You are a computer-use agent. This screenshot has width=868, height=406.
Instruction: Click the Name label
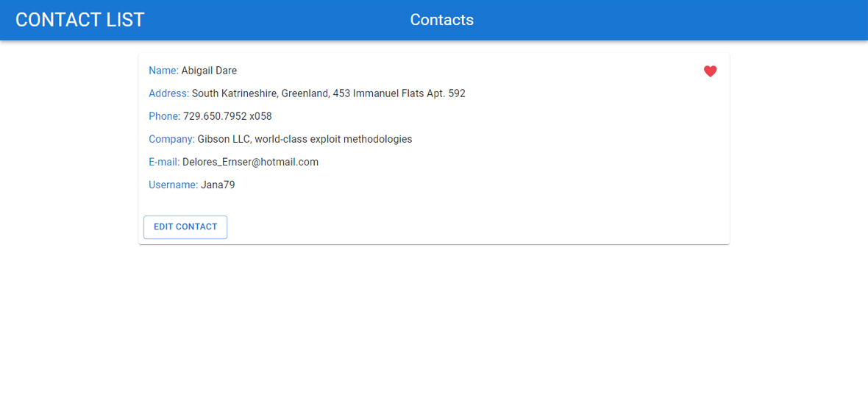164,71
